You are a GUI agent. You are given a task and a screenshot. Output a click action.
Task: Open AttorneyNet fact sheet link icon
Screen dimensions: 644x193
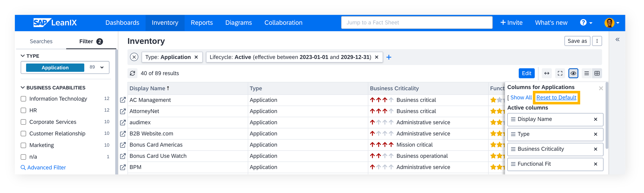[x=123, y=111]
